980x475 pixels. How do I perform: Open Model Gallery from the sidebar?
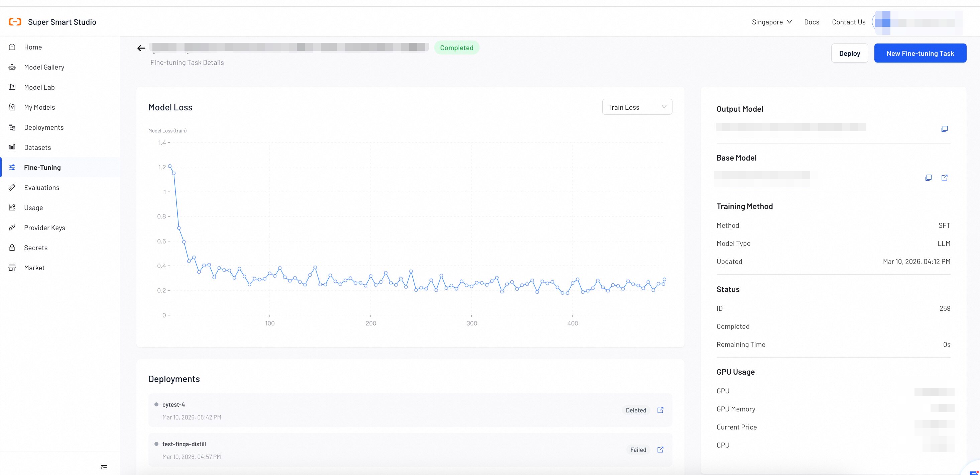click(x=60, y=67)
